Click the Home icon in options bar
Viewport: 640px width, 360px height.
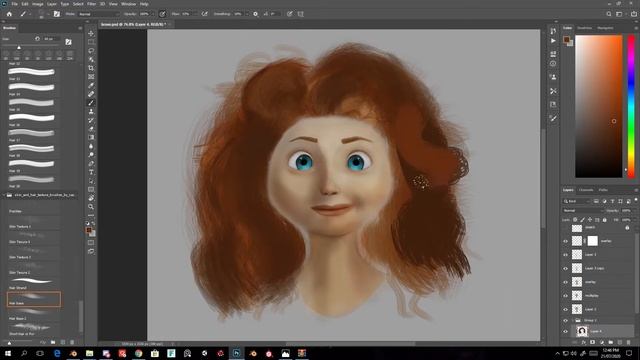click(9, 14)
